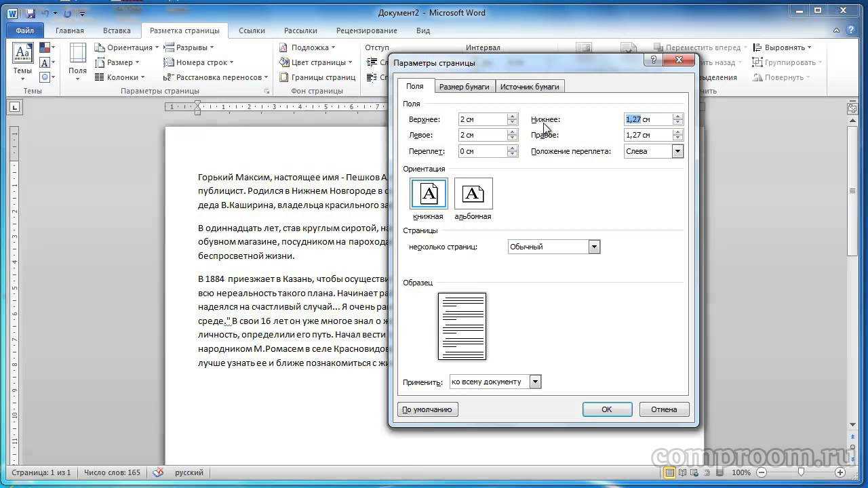Click the Отмена cancel button
This screenshot has height=488, width=868.
coord(664,409)
